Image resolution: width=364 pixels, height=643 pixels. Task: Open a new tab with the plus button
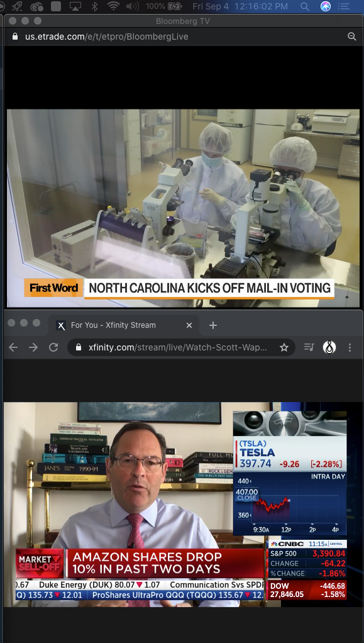[x=212, y=325]
